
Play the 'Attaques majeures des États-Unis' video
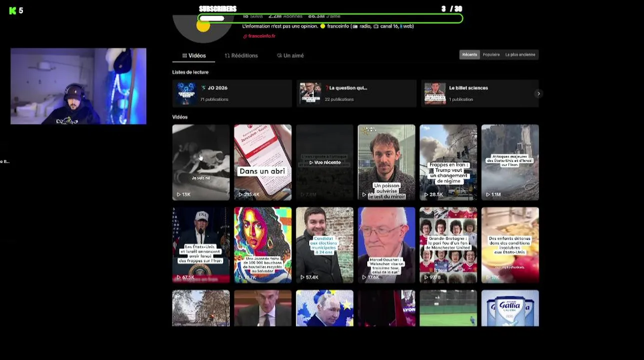pos(510,162)
